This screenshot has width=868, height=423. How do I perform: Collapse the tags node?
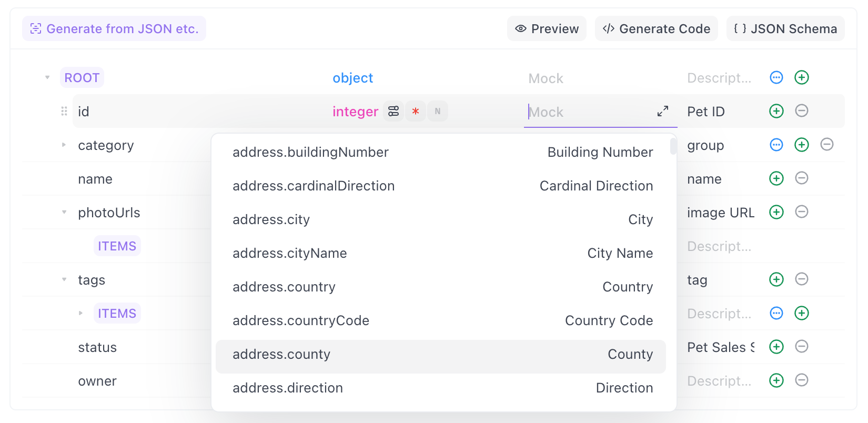point(64,280)
